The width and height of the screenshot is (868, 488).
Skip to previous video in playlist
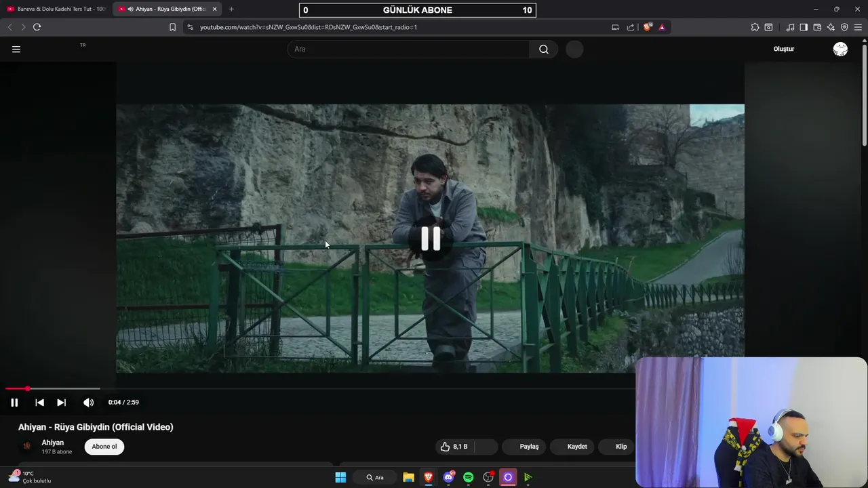39,403
